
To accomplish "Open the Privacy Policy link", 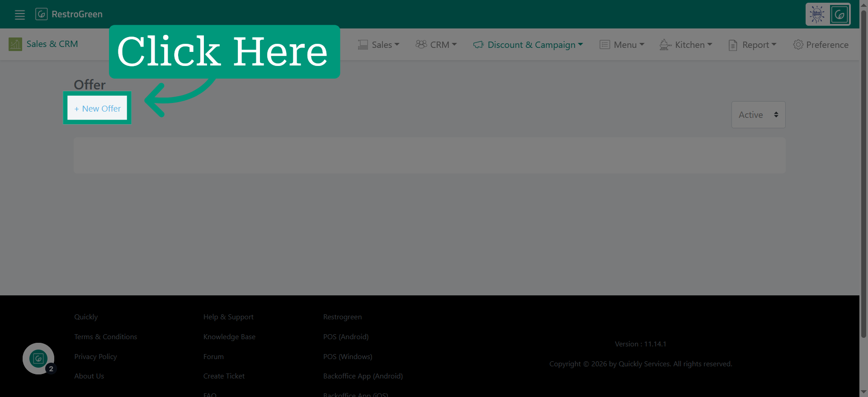I will point(95,357).
